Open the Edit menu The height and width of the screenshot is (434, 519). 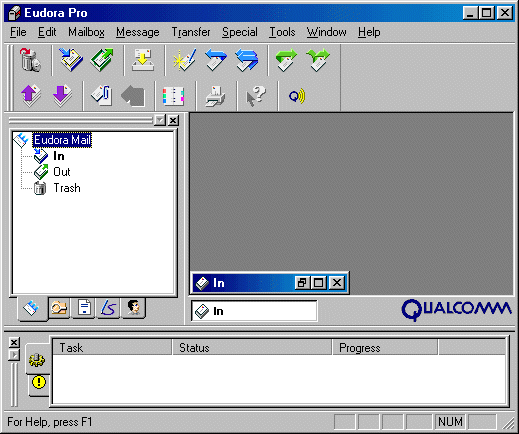pyautogui.click(x=47, y=32)
